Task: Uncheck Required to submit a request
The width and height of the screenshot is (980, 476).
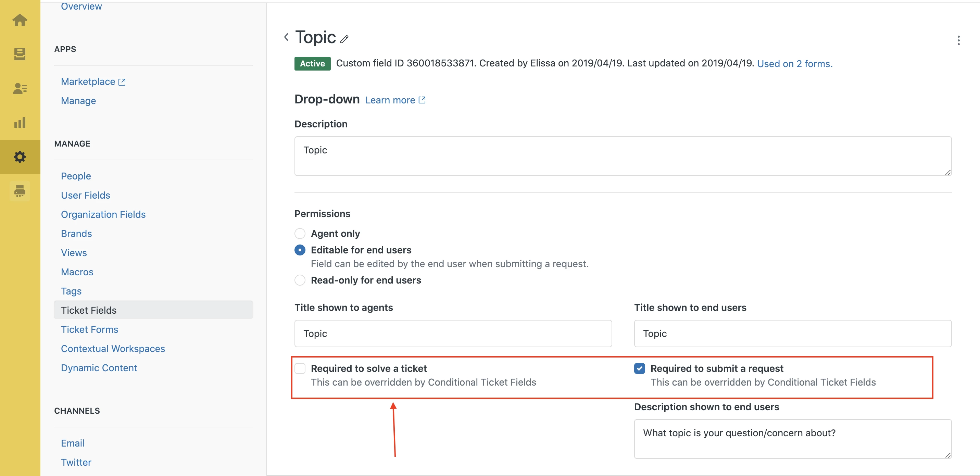Action: coord(640,368)
